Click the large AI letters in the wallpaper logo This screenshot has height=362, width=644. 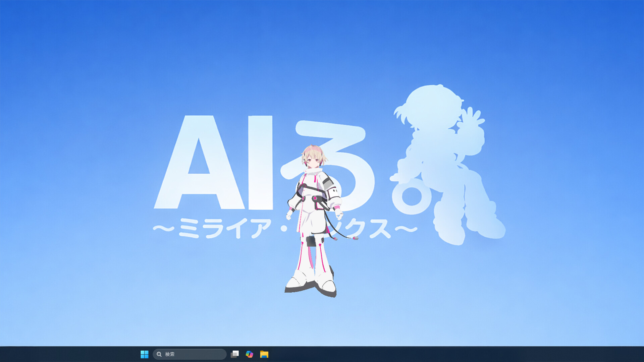(x=215, y=161)
